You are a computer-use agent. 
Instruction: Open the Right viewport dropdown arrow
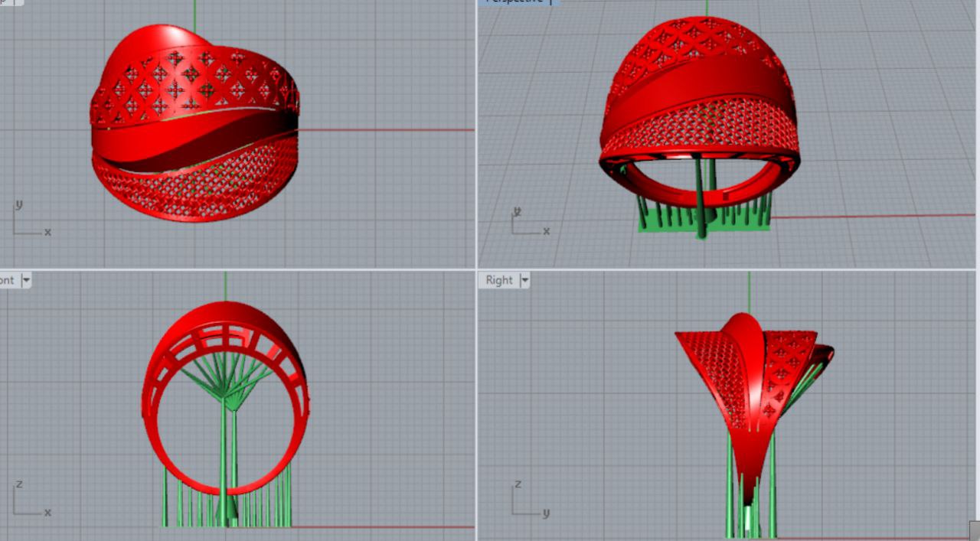[x=525, y=280]
